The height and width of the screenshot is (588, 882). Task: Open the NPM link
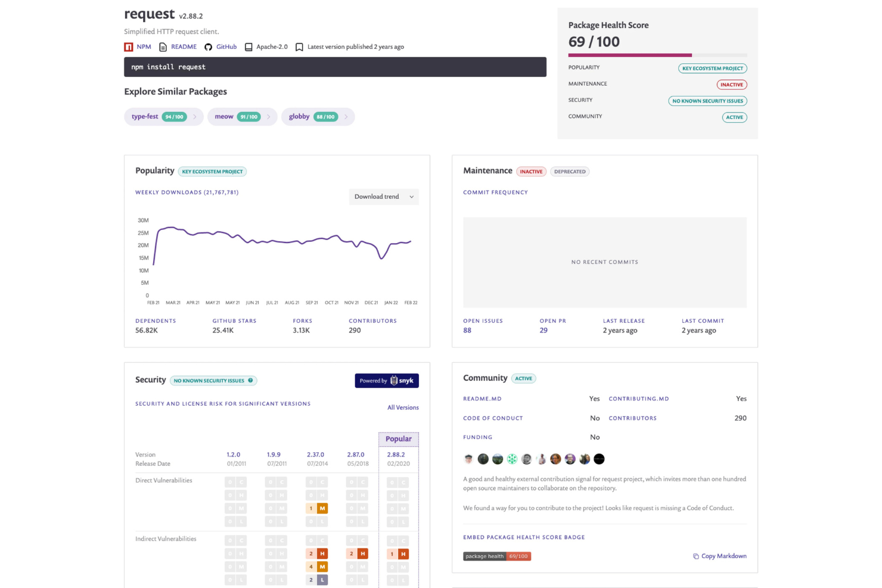pos(144,47)
